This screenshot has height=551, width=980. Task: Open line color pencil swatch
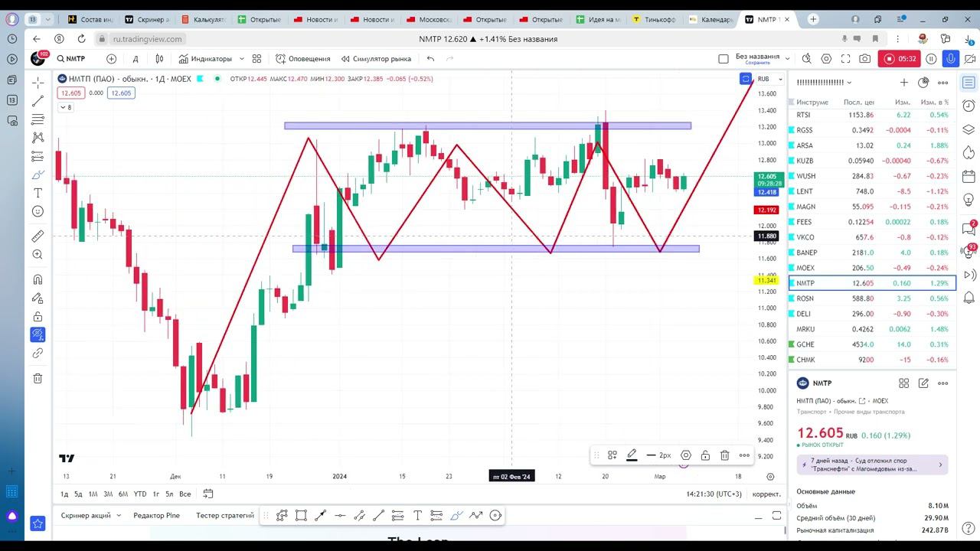click(x=632, y=455)
